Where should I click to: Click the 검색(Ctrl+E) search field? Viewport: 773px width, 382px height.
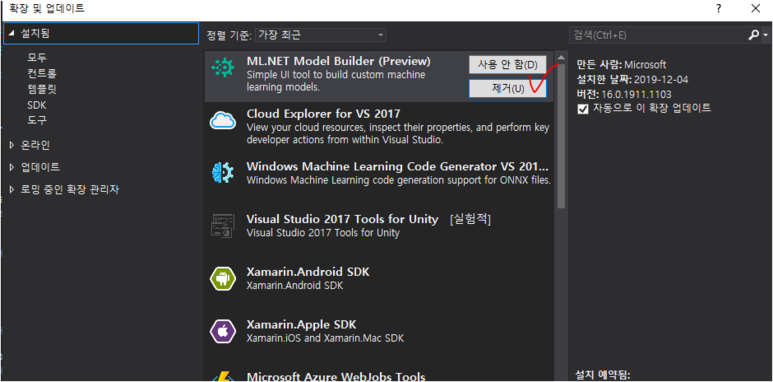click(659, 35)
